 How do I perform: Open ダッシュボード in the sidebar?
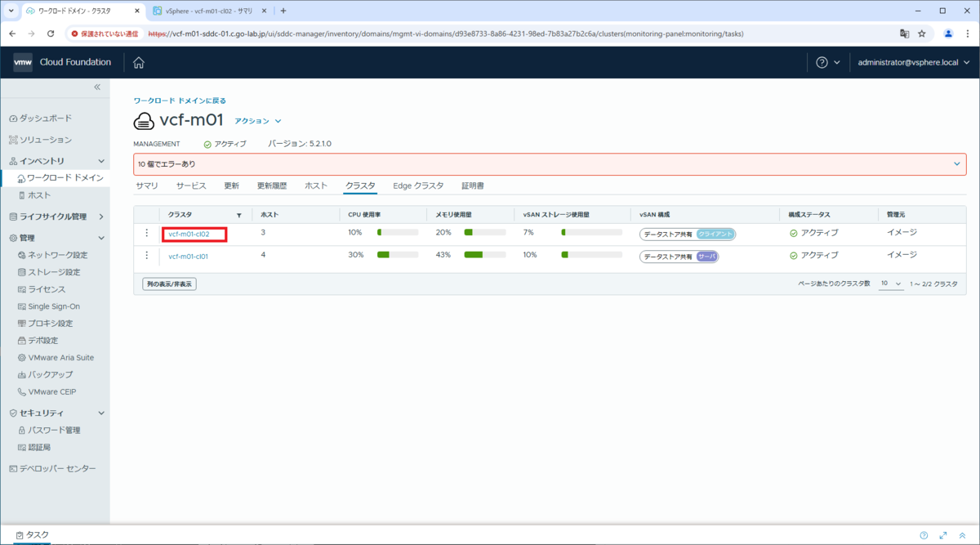pyautogui.click(x=40, y=118)
